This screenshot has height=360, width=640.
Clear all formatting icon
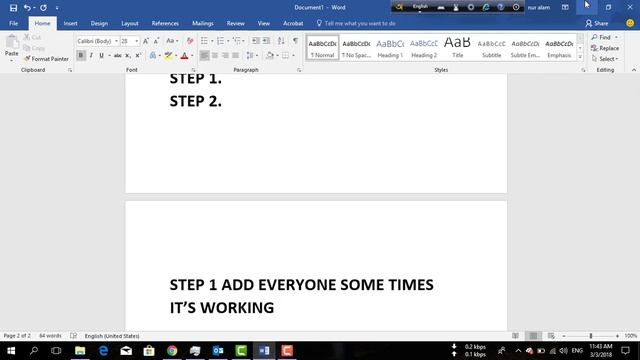(x=190, y=41)
